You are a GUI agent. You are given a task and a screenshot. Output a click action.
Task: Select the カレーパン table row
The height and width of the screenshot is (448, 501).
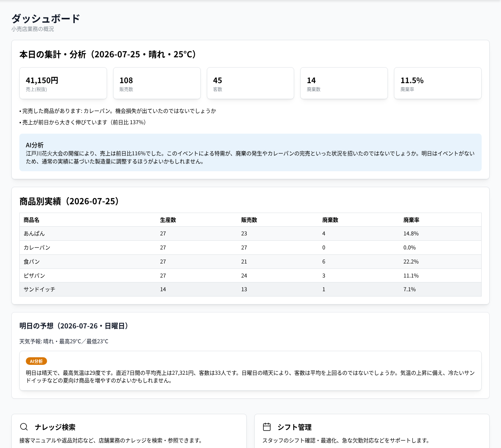[250, 248]
